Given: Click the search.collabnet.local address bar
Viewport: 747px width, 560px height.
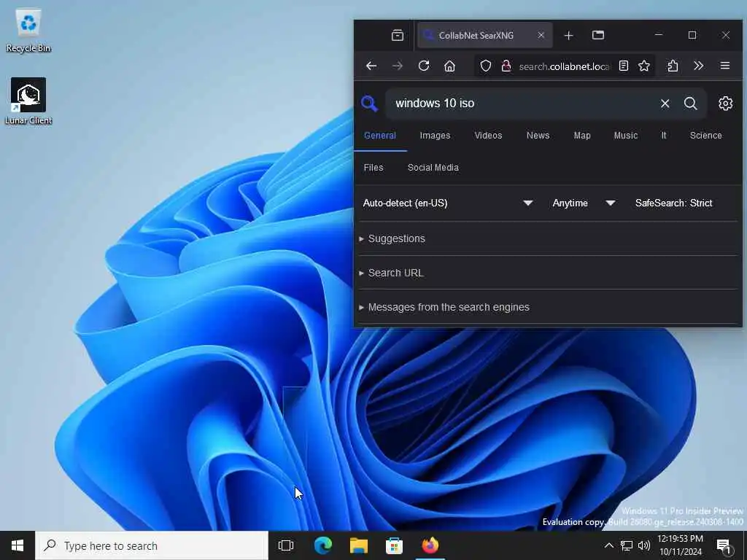Looking at the screenshot, I should pos(565,66).
